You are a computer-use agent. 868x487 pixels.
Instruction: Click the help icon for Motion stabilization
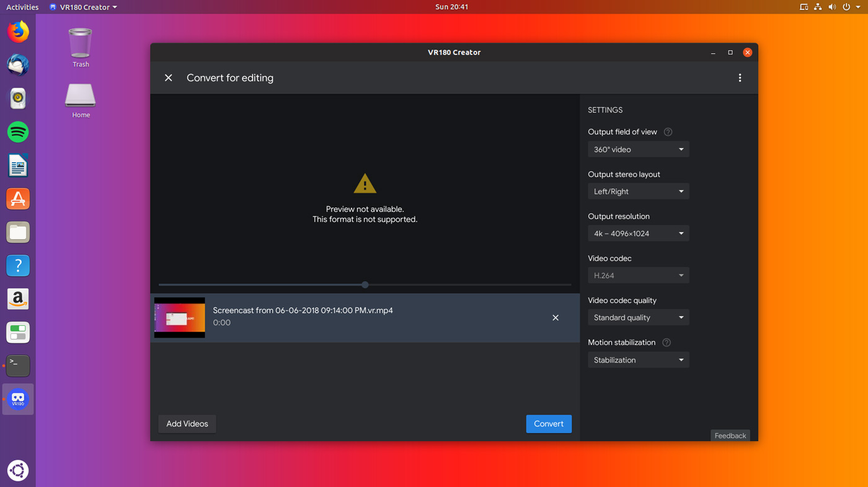[x=666, y=343]
